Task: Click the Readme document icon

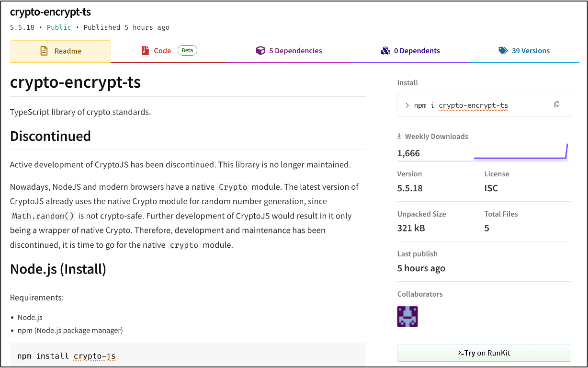Action: (x=44, y=51)
